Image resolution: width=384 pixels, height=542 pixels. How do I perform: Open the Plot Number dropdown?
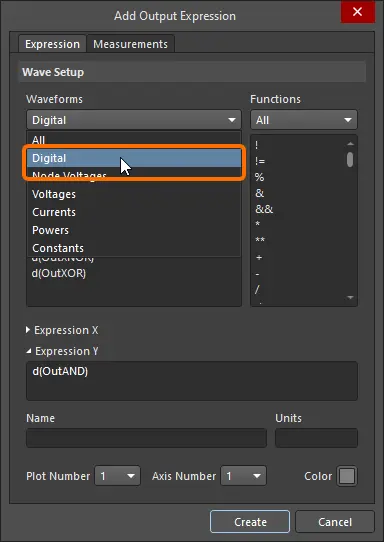coord(118,476)
